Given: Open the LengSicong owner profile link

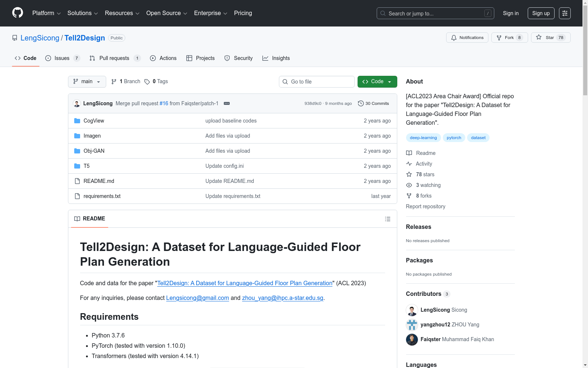Looking at the screenshot, I should pos(40,38).
